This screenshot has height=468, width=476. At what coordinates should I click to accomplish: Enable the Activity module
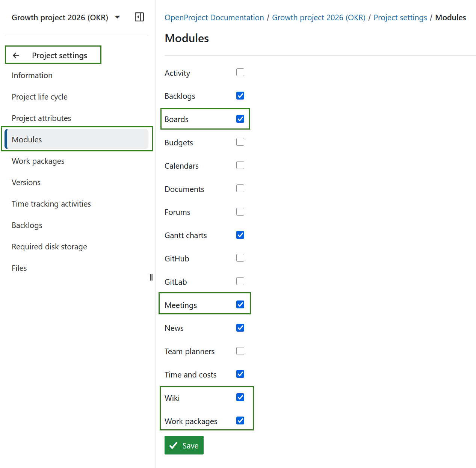pos(240,72)
